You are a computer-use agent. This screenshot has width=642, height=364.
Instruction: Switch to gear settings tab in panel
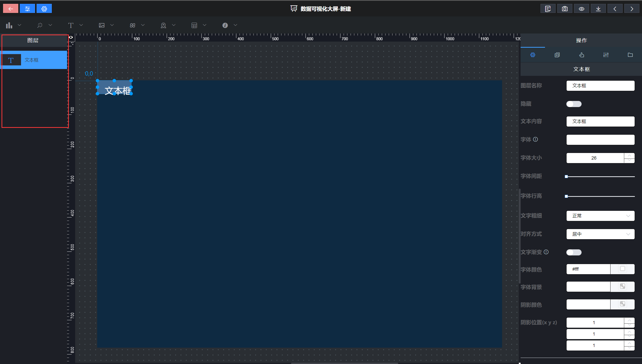[533, 55]
